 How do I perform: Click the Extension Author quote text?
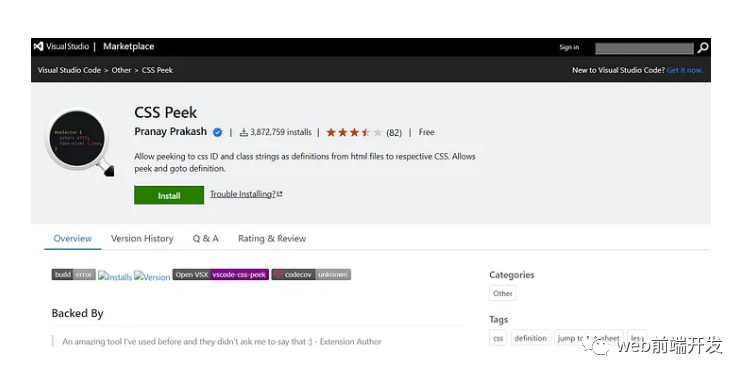point(222,341)
